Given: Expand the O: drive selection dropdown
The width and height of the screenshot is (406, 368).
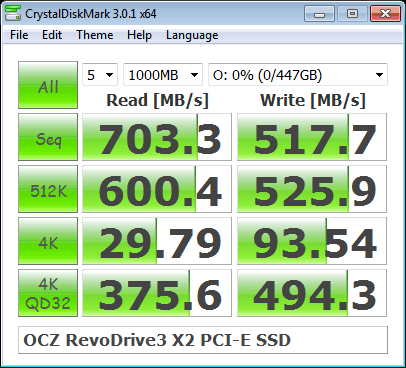Looking at the screenshot, I should [x=298, y=75].
